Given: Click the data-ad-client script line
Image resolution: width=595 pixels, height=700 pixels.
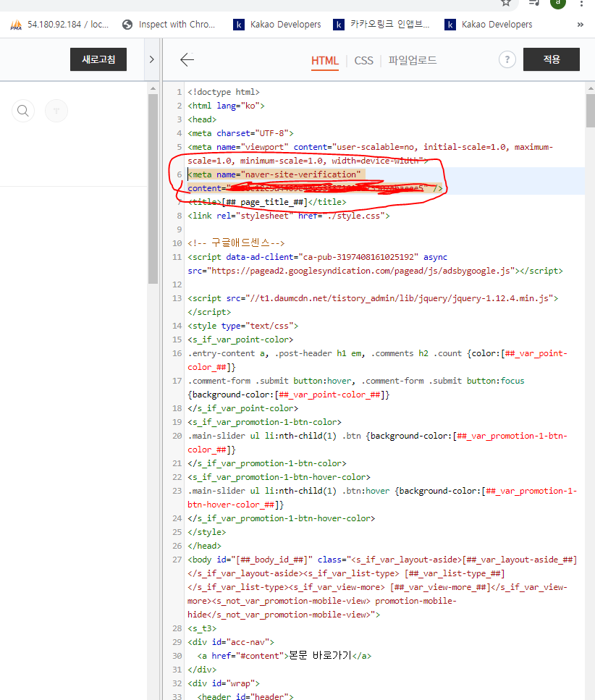Looking at the screenshot, I should (317, 257).
